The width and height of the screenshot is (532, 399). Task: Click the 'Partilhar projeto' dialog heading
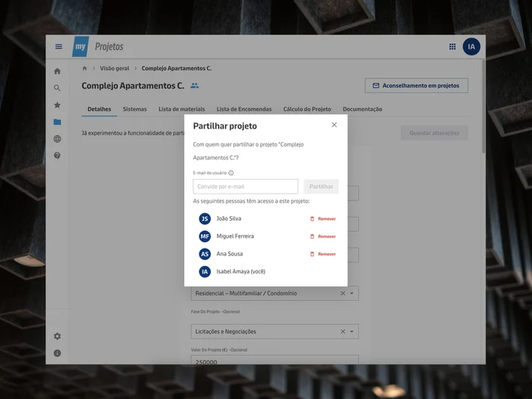pos(225,126)
